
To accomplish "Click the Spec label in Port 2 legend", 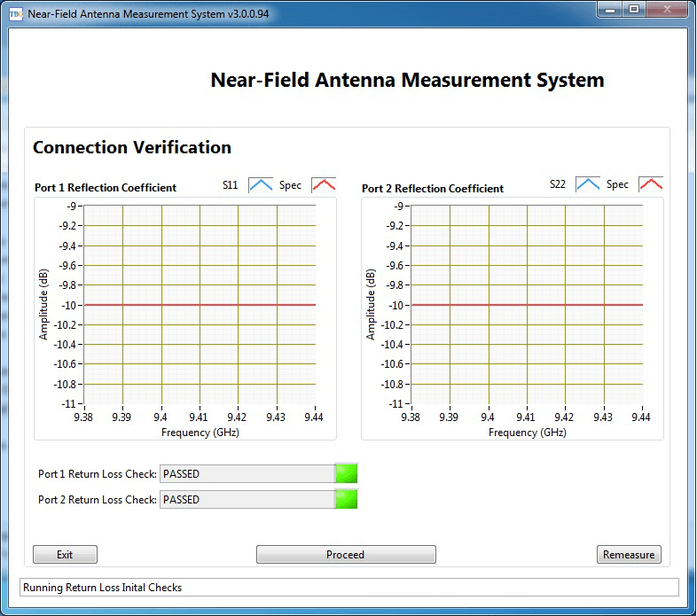I will click(617, 184).
